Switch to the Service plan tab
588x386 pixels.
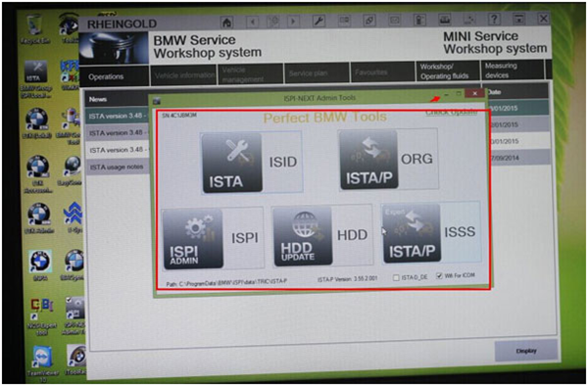[x=317, y=73]
